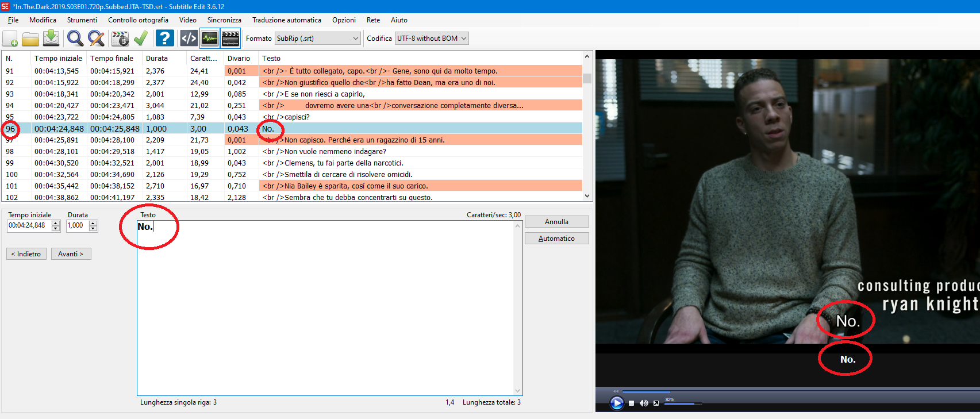
Task: Launch Visual sync clapperboard-clock icon
Action: click(120, 39)
